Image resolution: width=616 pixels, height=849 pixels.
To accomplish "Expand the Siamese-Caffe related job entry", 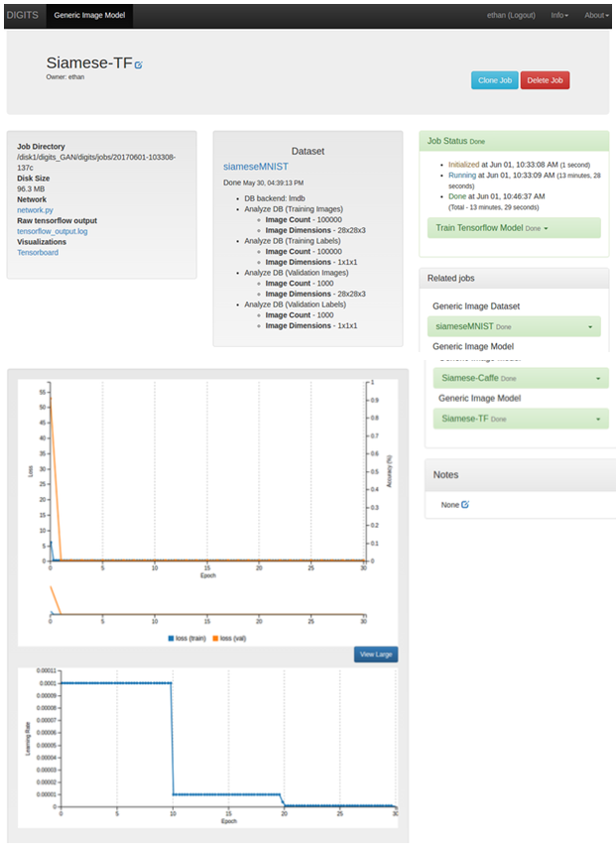I will pyautogui.click(x=521, y=378).
